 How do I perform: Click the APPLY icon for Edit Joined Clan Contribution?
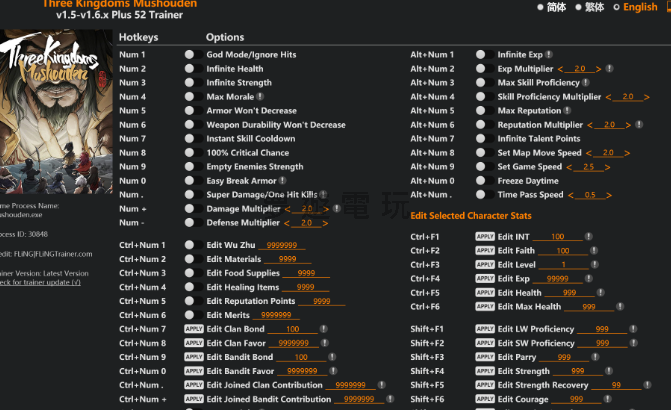tap(194, 385)
